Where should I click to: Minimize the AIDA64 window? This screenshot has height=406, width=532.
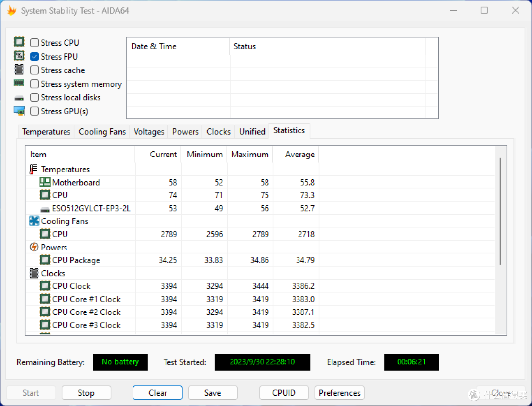[453, 10]
